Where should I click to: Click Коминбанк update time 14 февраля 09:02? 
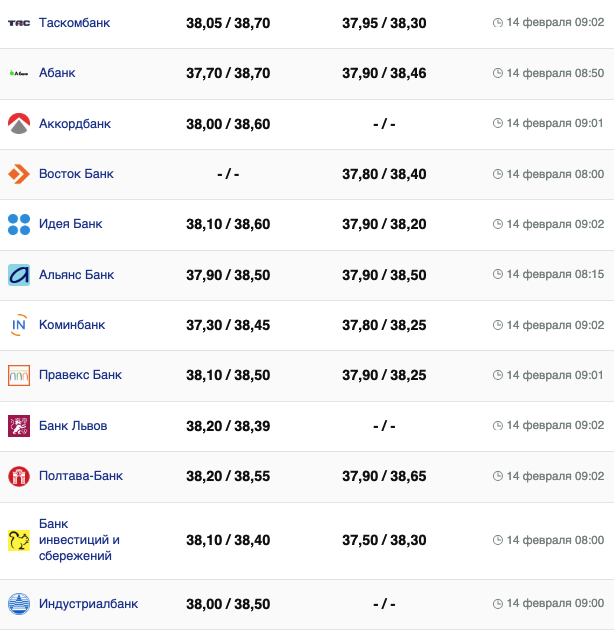555,325
